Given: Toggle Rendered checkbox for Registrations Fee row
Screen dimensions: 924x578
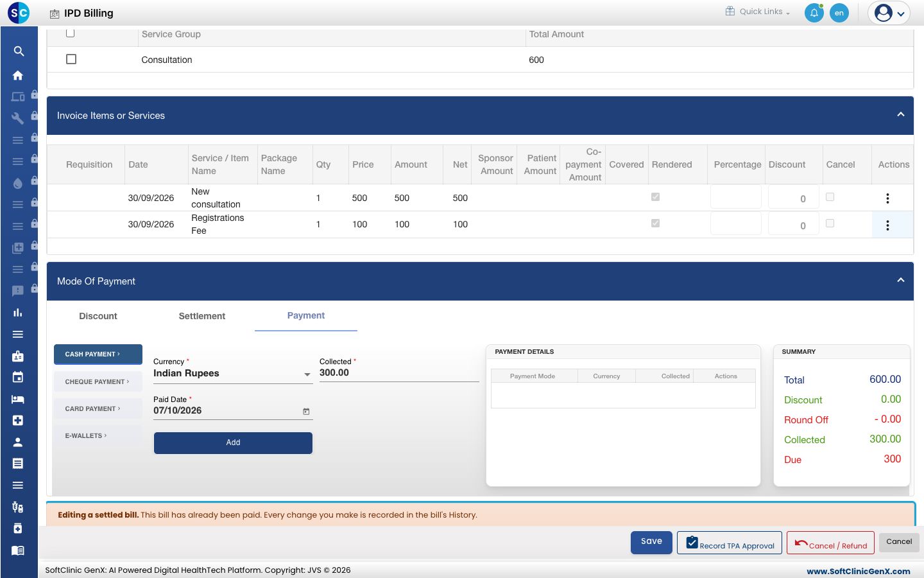Looking at the screenshot, I should (655, 223).
